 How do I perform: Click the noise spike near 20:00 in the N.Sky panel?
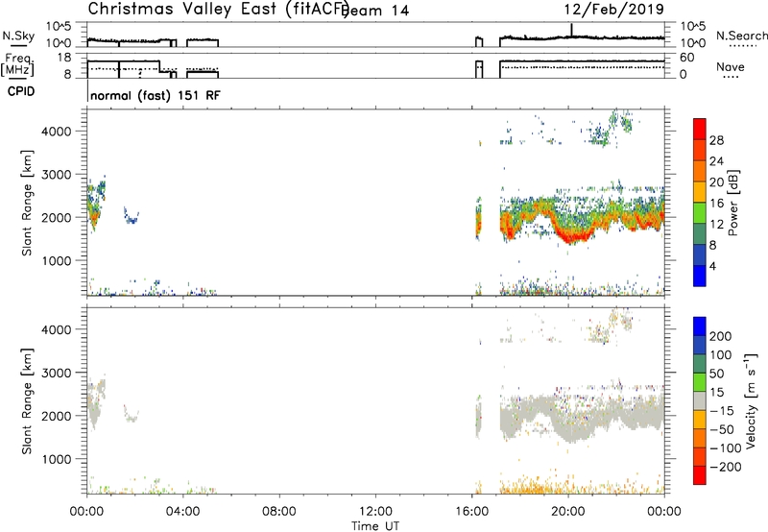pos(571,30)
